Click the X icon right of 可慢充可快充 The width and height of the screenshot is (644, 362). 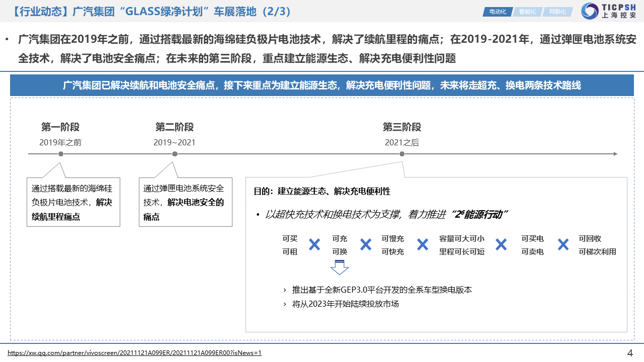tap(423, 245)
